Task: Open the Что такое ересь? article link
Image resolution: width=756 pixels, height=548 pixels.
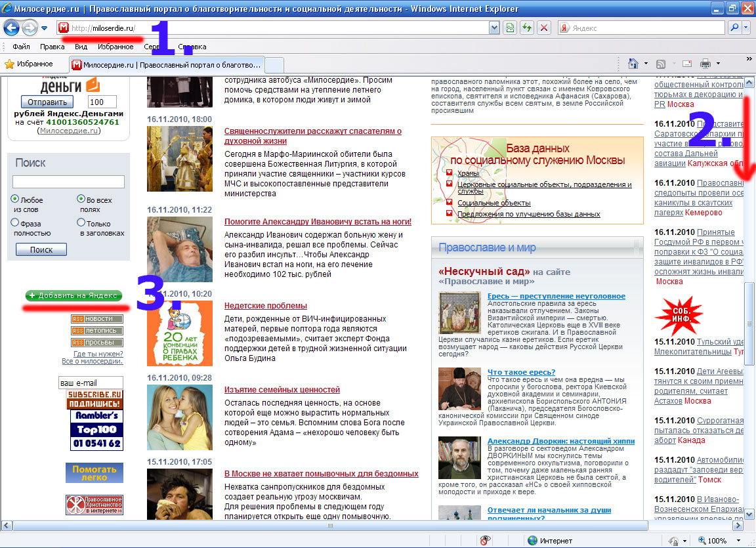Action: coord(521,372)
